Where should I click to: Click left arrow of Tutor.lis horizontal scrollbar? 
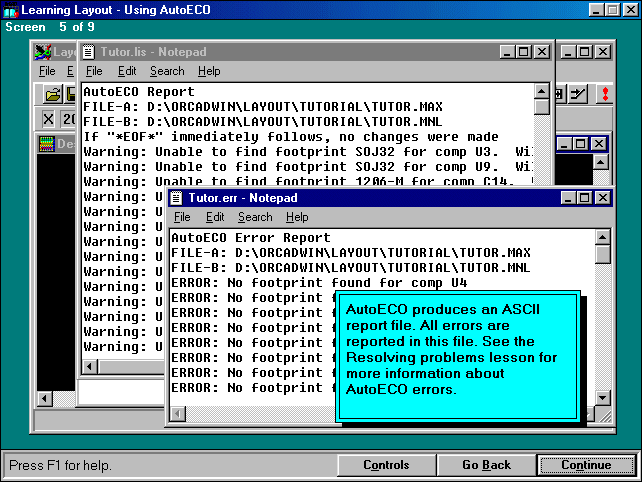(89, 367)
